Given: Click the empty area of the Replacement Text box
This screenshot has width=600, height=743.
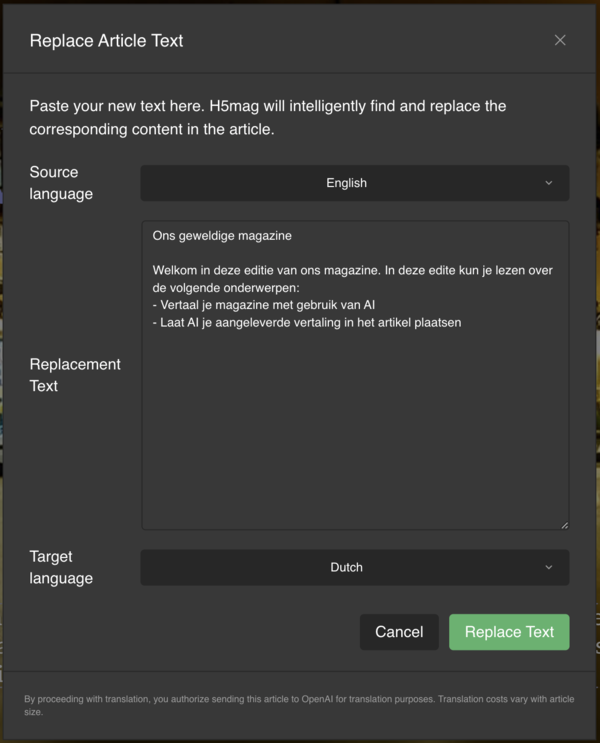Looking at the screenshot, I should pos(355,430).
